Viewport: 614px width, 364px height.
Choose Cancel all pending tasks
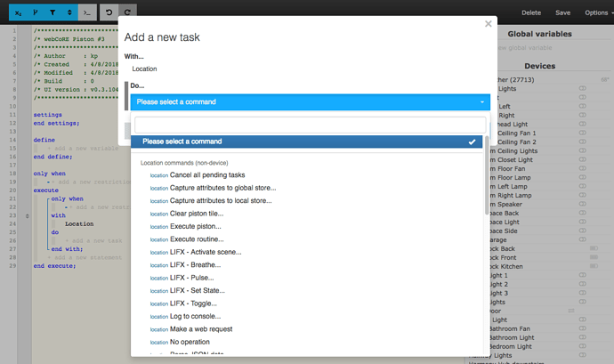tap(207, 175)
